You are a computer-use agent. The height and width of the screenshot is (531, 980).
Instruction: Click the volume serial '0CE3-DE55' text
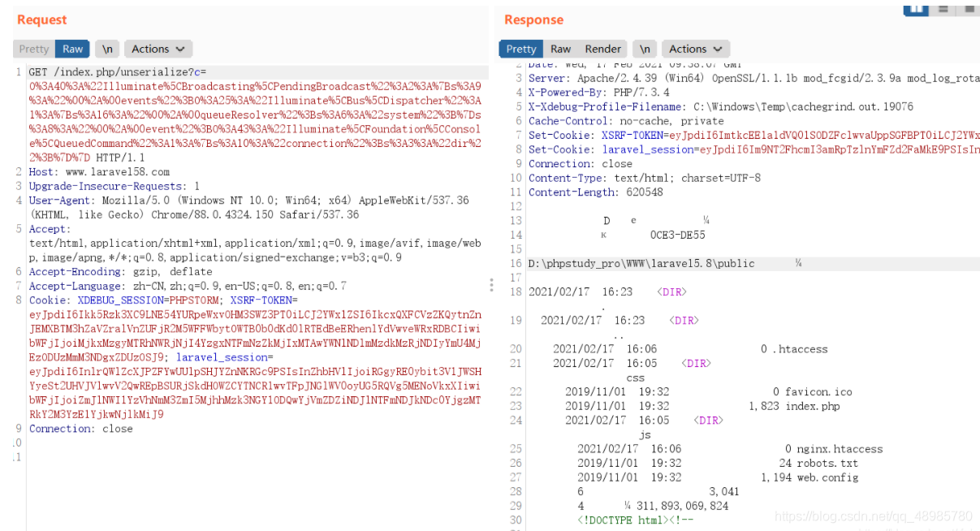pos(678,235)
